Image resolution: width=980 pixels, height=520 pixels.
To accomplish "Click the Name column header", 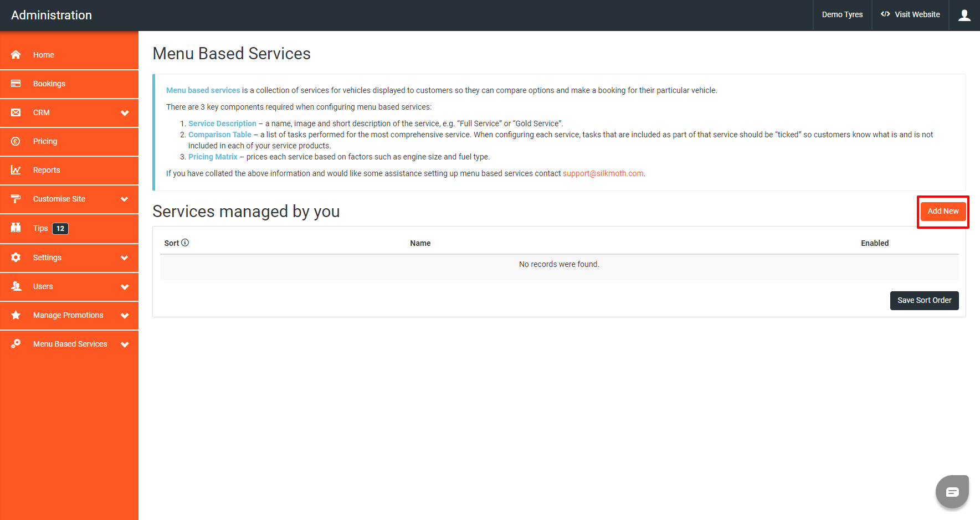I will click(x=420, y=243).
